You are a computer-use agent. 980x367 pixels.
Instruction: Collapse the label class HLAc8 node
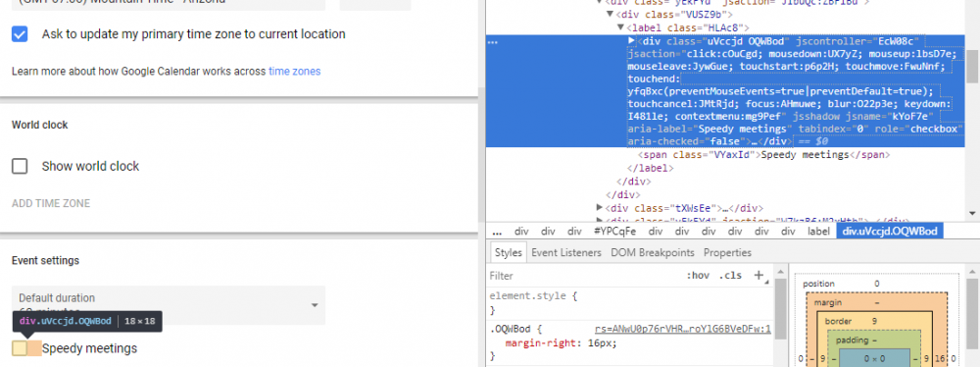(x=620, y=27)
